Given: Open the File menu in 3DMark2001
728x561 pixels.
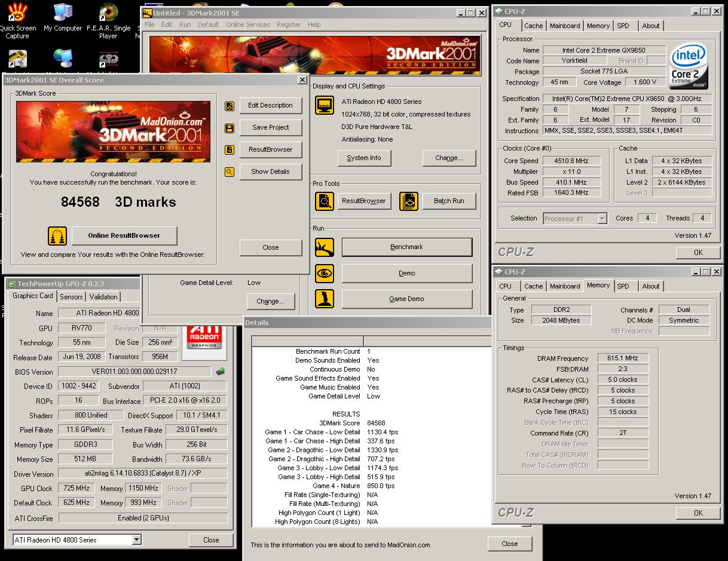Looking at the screenshot, I should click(149, 24).
